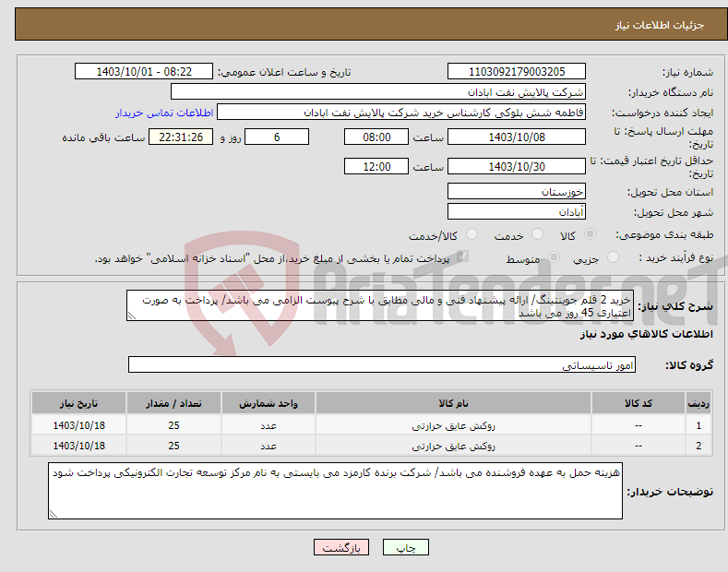Click the unit عدد in row 2
The height and width of the screenshot is (572, 728).
[269, 446]
